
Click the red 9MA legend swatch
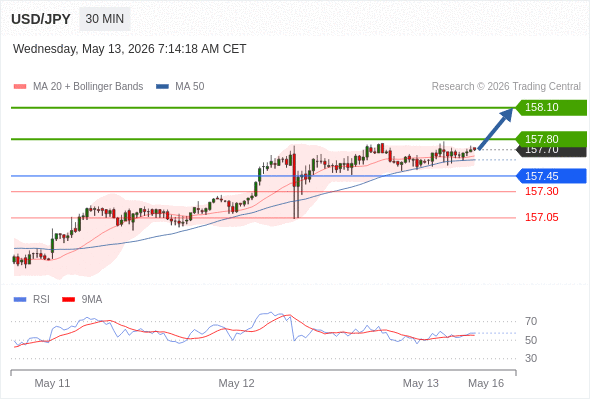(x=68, y=300)
